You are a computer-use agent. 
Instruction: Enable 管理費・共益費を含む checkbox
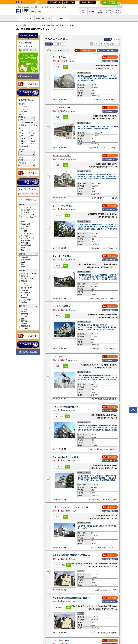tap(20, 122)
